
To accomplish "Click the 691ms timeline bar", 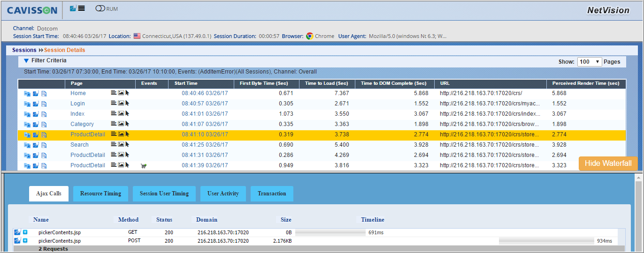I will click(x=330, y=232).
